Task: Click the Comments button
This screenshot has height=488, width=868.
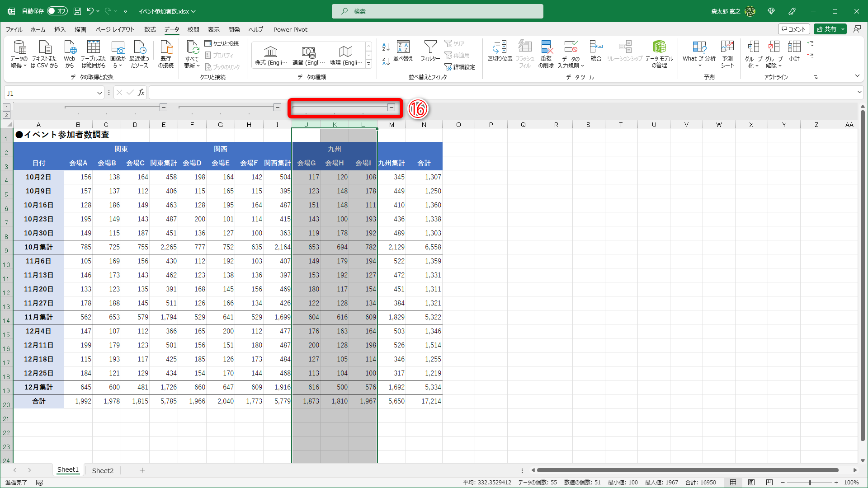Action: (x=794, y=29)
